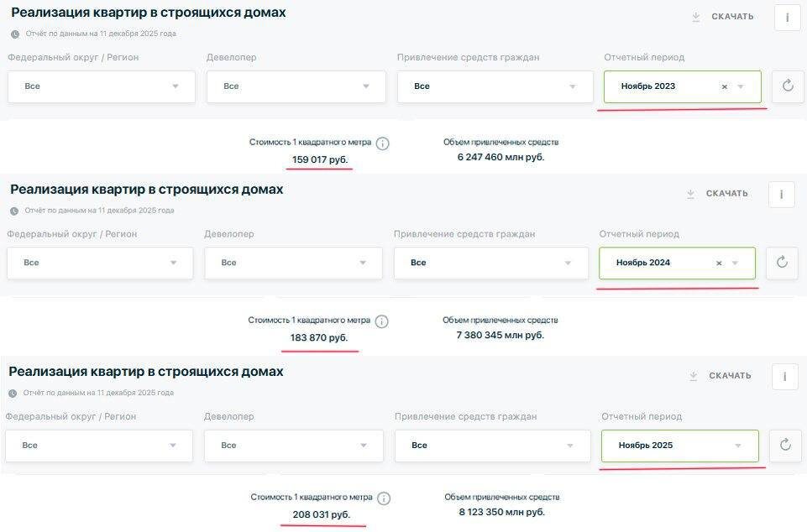Click the info icon beside Стоимость 1 квадратного метра
Screen dimensions: 807x532
382,143
